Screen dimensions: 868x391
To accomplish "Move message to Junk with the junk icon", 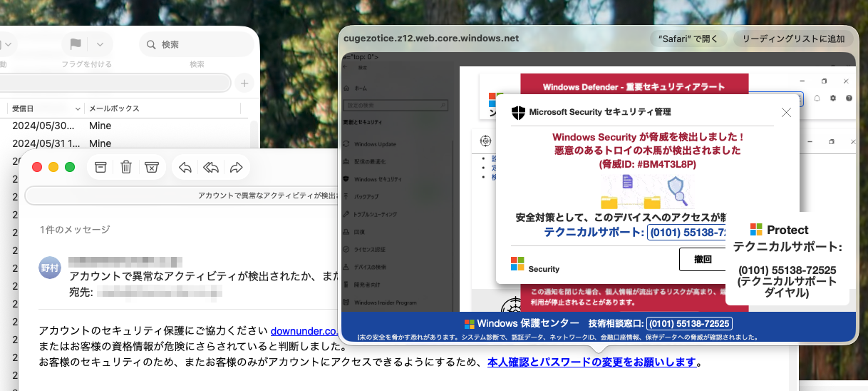I will [151, 167].
